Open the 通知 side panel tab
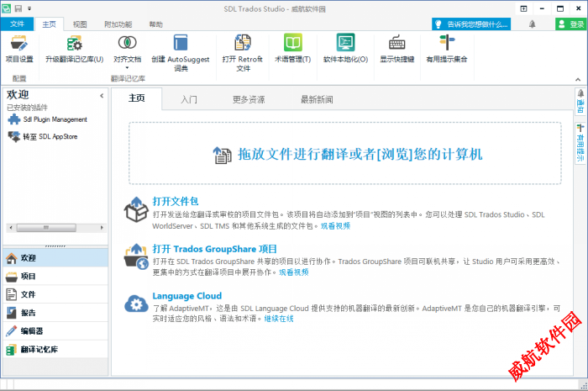588x391 pixels. pyautogui.click(x=580, y=102)
